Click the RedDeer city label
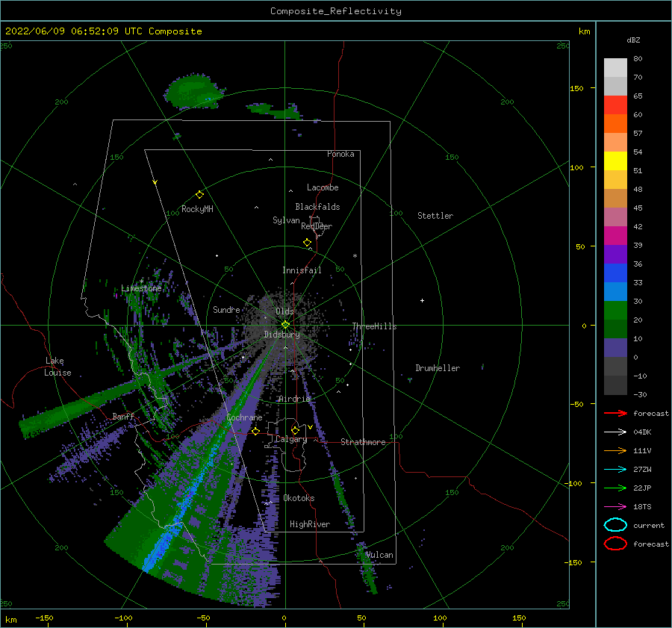The image size is (672, 628). pyautogui.click(x=317, y=226)
